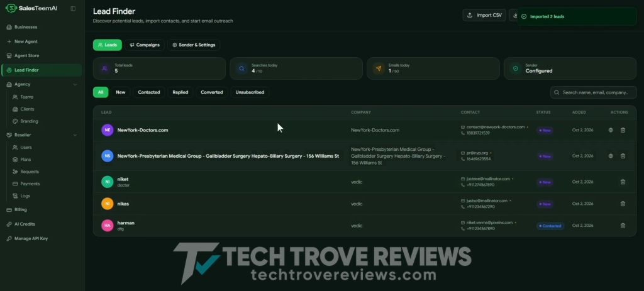Click the STATUS column header
This screenshot has width=644, height=291.
point(543,113)
